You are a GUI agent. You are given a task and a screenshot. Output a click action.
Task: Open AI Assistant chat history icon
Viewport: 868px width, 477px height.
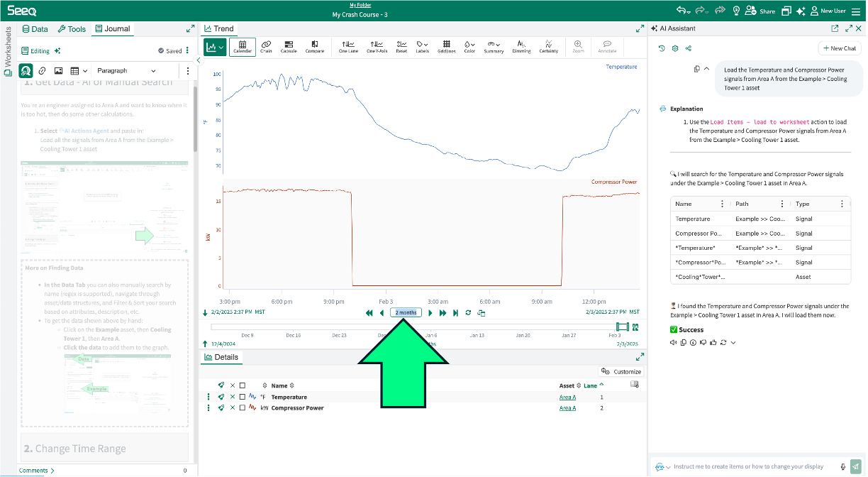pos(662,48)
